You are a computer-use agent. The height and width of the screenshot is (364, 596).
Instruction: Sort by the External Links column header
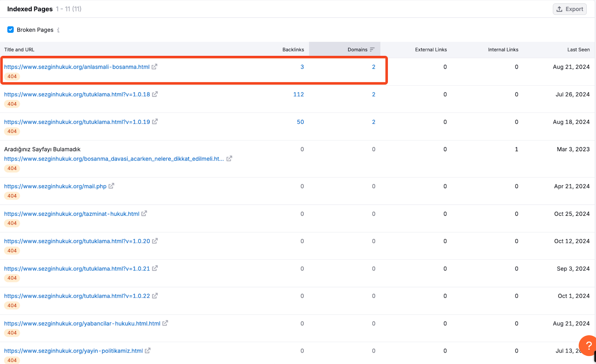pos(431,50)
